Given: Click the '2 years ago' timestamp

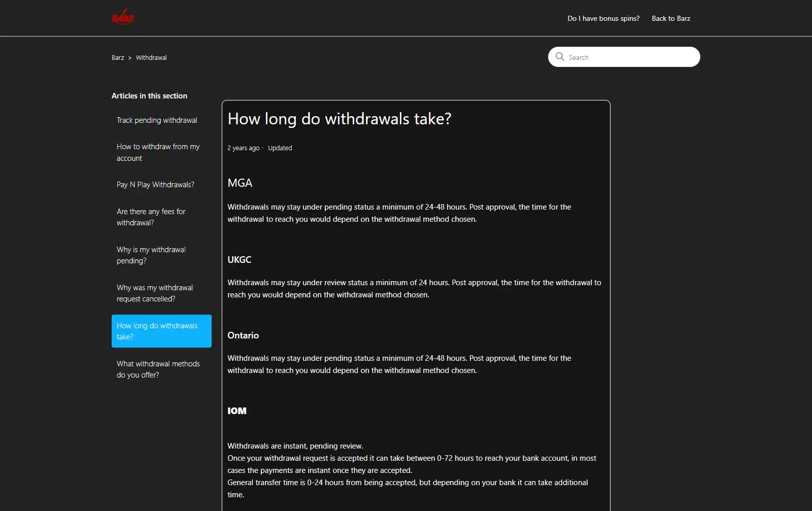Looking at the screenshot, I should [243, 148].
